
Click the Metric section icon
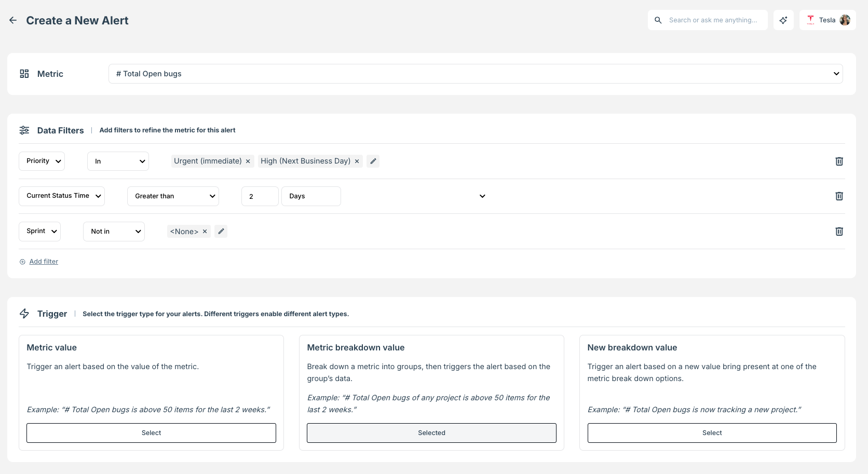[x=24, y=74]
